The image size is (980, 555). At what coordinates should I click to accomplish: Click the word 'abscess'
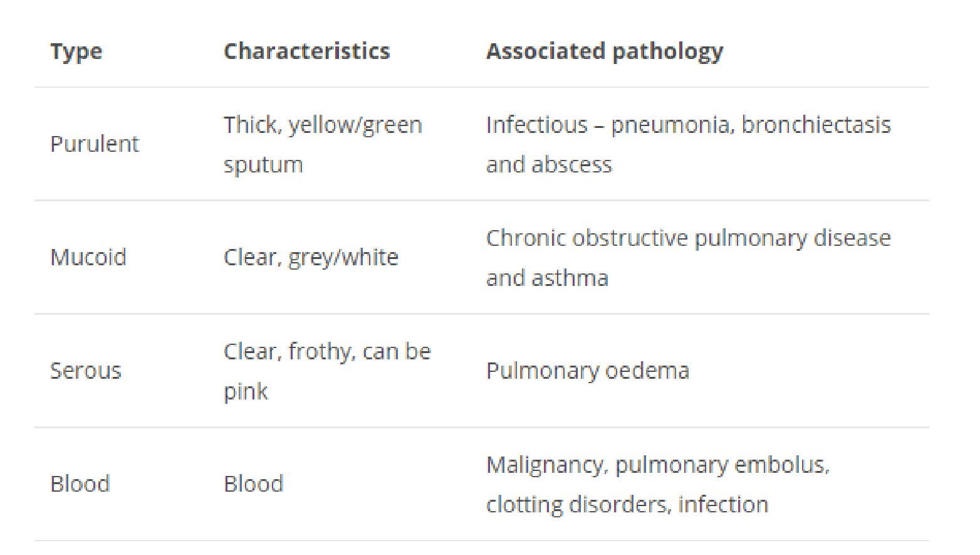571,165
